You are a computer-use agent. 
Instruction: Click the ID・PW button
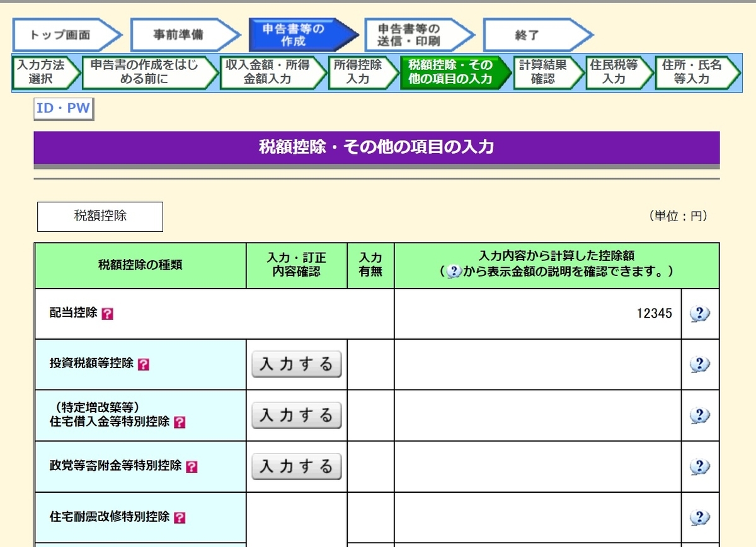coord(62,108)
